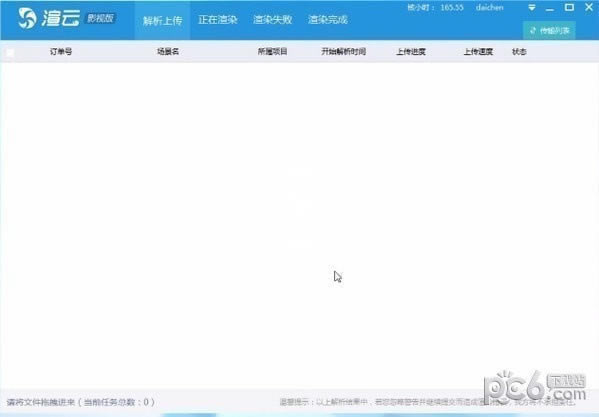The image size is (599, 417).
Task: Open the 渲染失败 tab
Action: click(272, 20)
